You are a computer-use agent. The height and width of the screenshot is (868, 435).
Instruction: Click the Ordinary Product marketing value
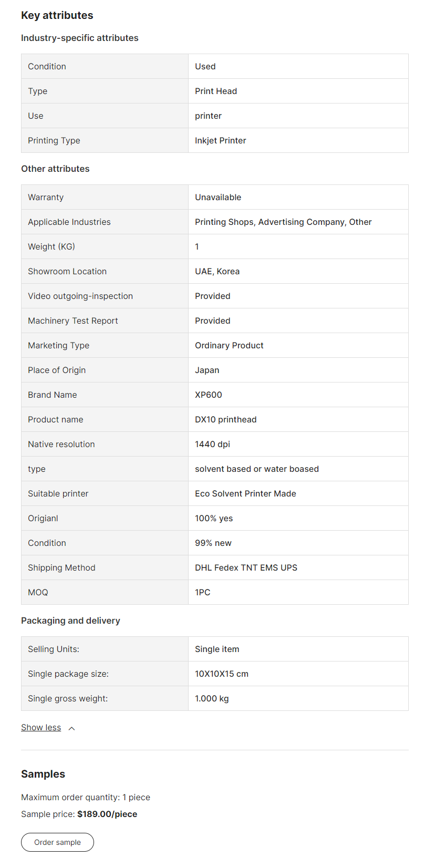[229, 346]
